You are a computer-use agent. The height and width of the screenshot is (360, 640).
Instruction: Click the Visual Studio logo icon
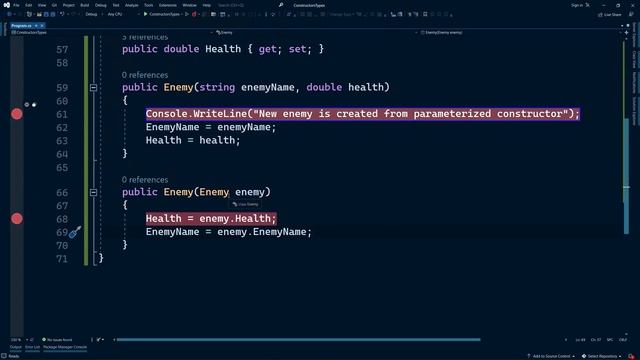click(6, 5)
